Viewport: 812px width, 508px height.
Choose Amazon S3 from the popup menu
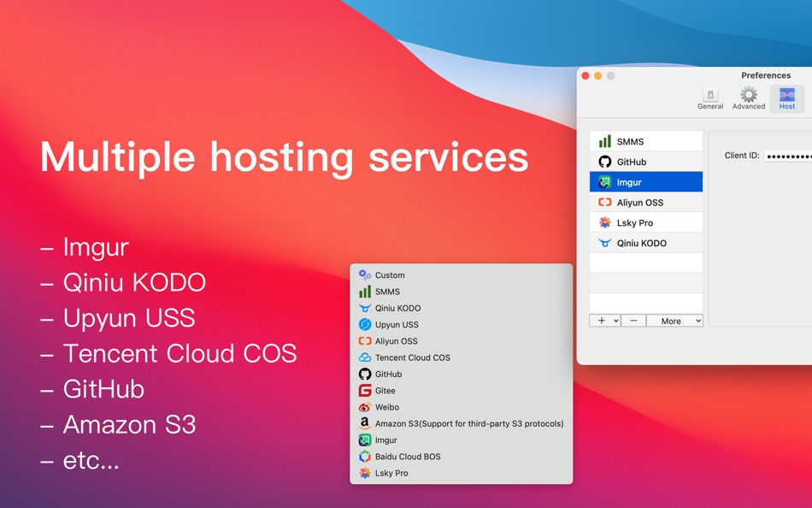[461, 423]
